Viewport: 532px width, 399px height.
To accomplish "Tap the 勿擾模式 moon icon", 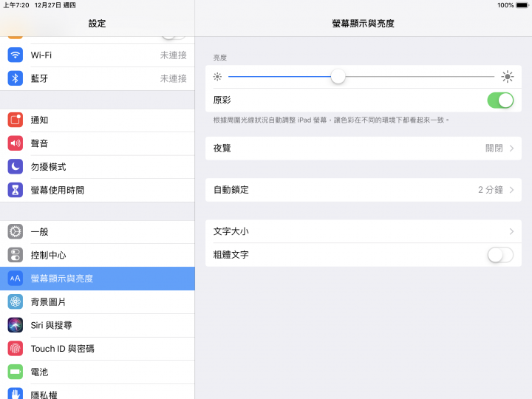I will pyautogui.click(x=16, y=166).
